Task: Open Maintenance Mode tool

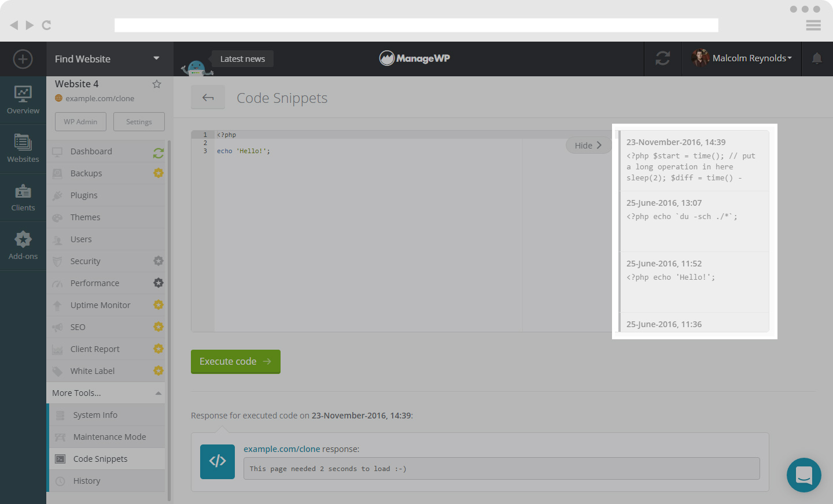Action: tap(107, 437)
